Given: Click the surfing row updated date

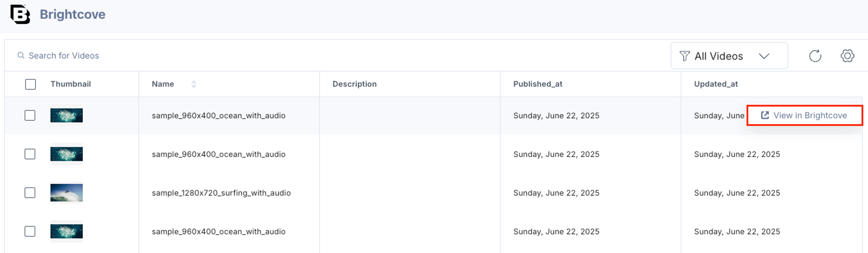Looking at the screenshot, I should pyautogui.click(x=737, y=193).
